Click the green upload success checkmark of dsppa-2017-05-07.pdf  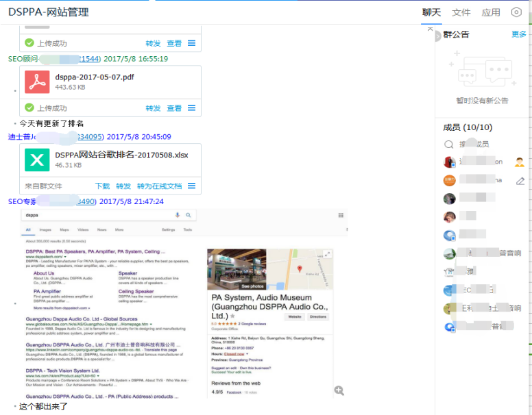tap(29, 108)
